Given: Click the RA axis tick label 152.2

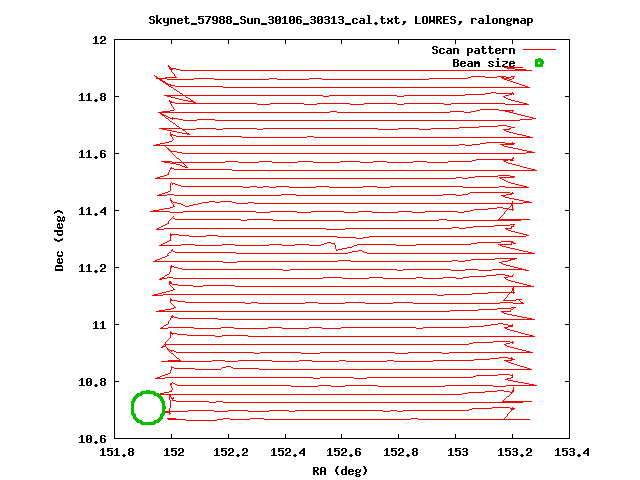Looking at the screenshot, I should (x=231, y=452).
